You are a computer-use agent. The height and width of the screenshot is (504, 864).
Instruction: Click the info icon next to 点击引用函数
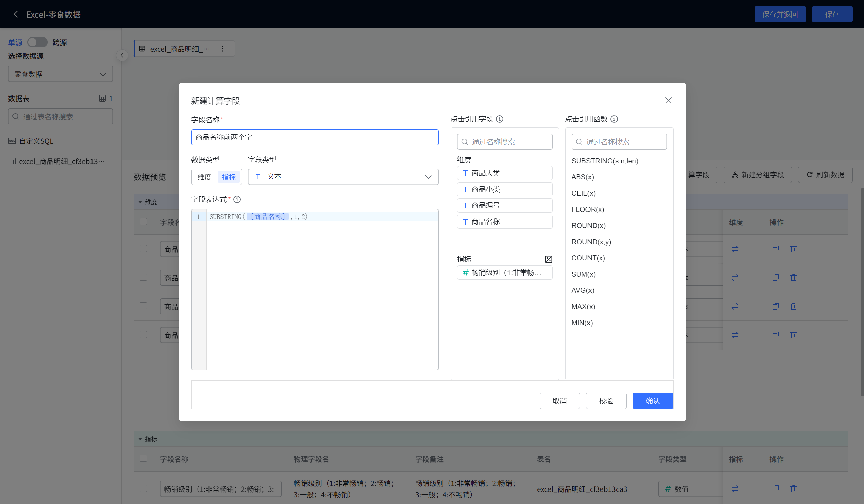614,119
